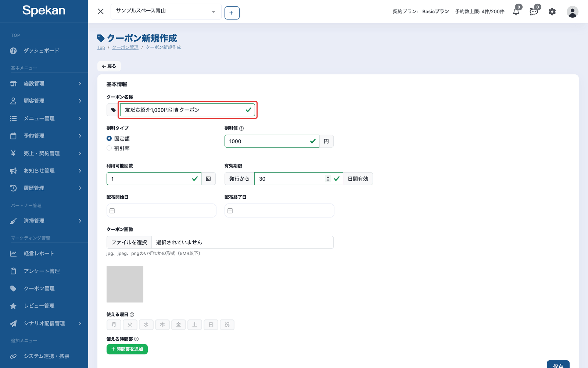This screenshot has width=588, height=368.
Task: Go to ダッシュボード in the sidebar
Action: (x=44, y=51)
